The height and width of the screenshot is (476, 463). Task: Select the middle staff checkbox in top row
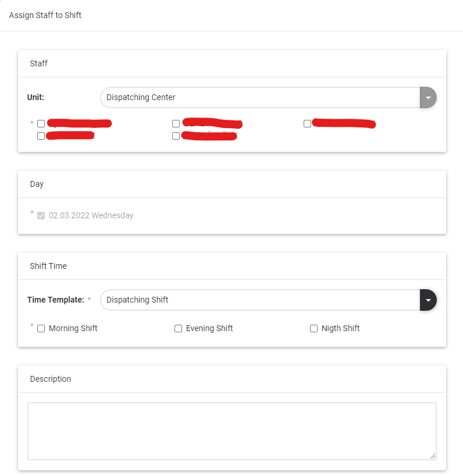tap(176, 124)
